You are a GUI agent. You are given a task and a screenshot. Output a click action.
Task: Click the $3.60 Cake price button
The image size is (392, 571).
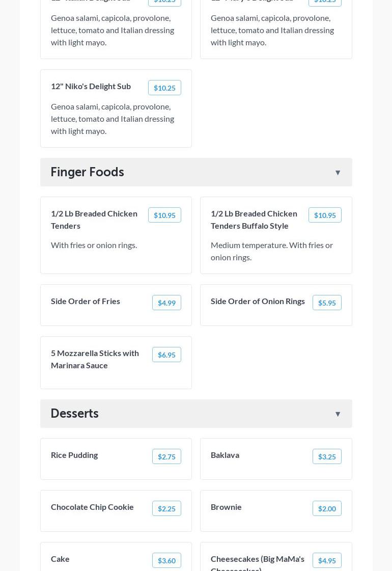166,561
